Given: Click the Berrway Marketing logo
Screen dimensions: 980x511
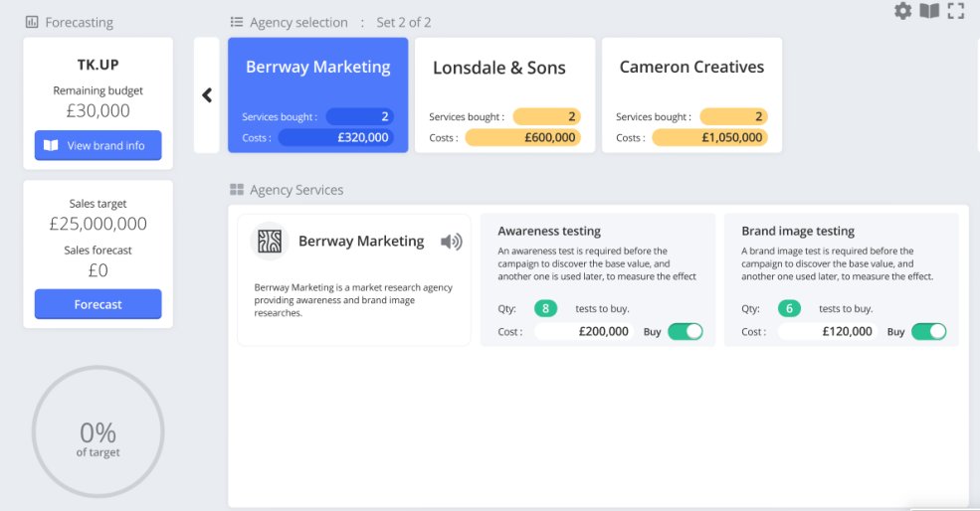Looking at the screenshot, I should 270,242.
